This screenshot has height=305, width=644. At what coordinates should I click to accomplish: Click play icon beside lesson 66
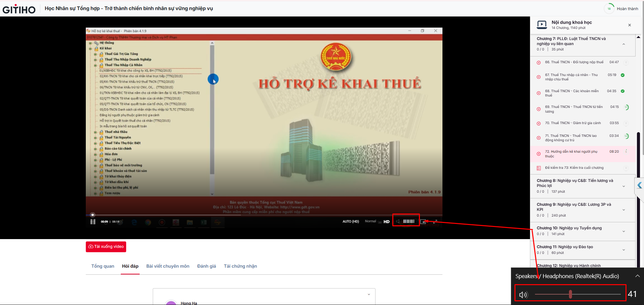(x=539, y=63)
